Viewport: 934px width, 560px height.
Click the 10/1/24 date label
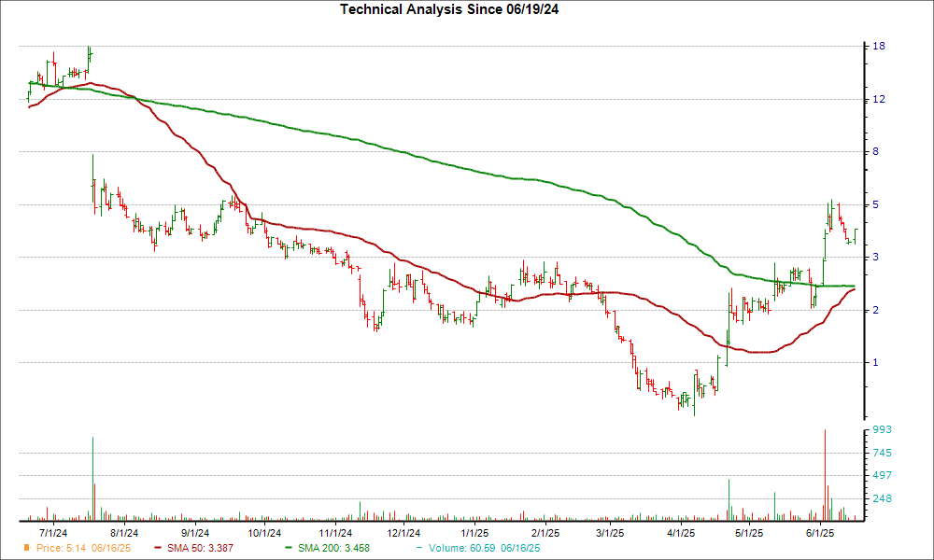click(x=264, y=533)
